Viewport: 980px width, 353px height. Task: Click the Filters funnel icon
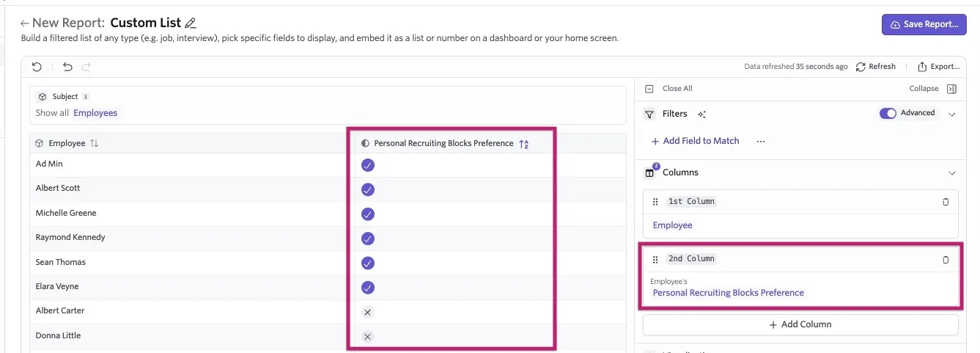coord(649,114)
